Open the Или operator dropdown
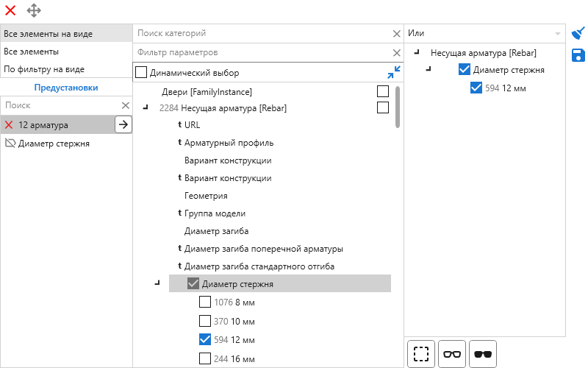This screenshot has width=588, height=368. pos(557,34)
